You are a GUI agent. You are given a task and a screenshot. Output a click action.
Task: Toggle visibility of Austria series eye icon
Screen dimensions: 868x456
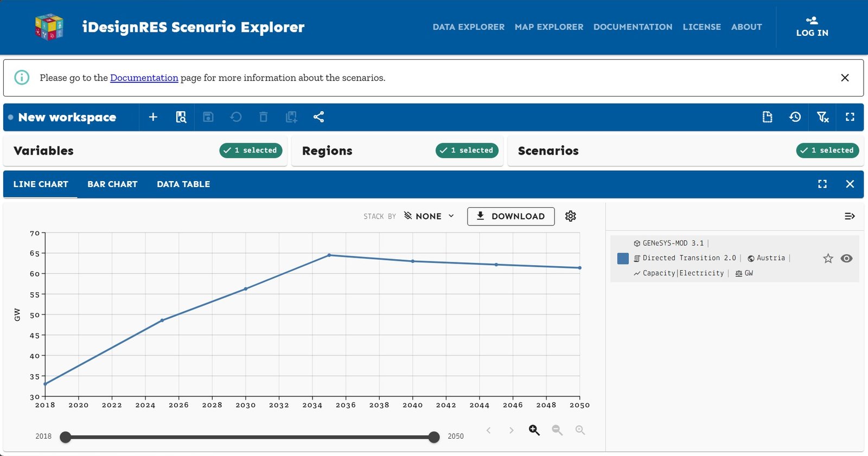tap(846, 259)
